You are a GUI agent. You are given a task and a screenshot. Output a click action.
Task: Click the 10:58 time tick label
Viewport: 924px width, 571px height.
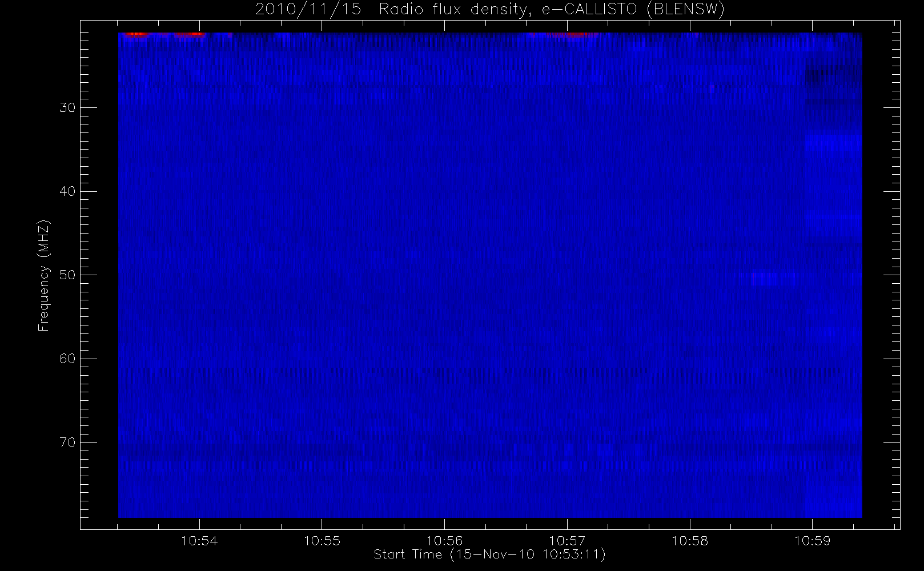coord(690,541)
